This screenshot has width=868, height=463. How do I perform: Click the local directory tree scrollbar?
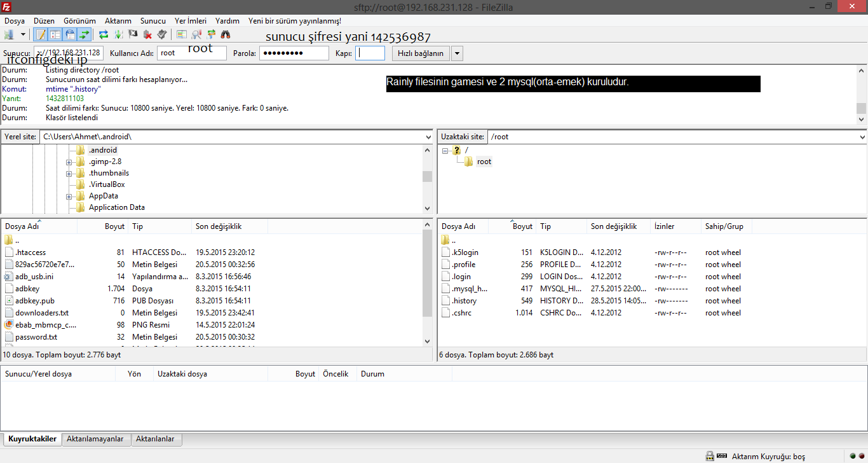[x=428, y=179]
